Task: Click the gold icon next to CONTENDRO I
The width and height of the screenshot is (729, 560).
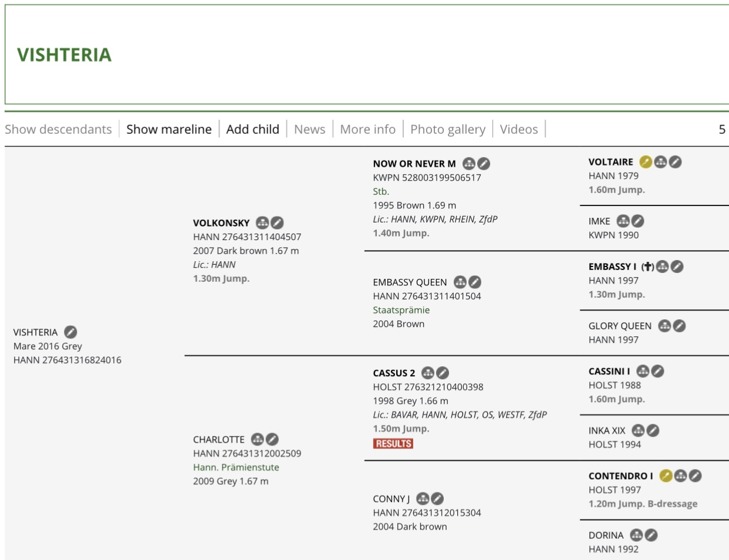Action: pyautogui.click(x=666, y=475)
